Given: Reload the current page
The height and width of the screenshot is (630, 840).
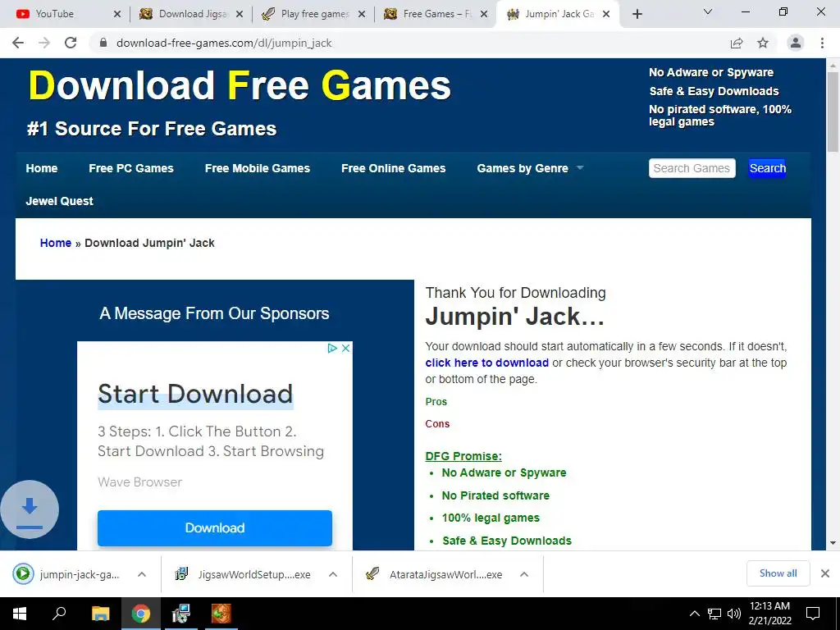Looking at the screenshot, I should [71, 43].
